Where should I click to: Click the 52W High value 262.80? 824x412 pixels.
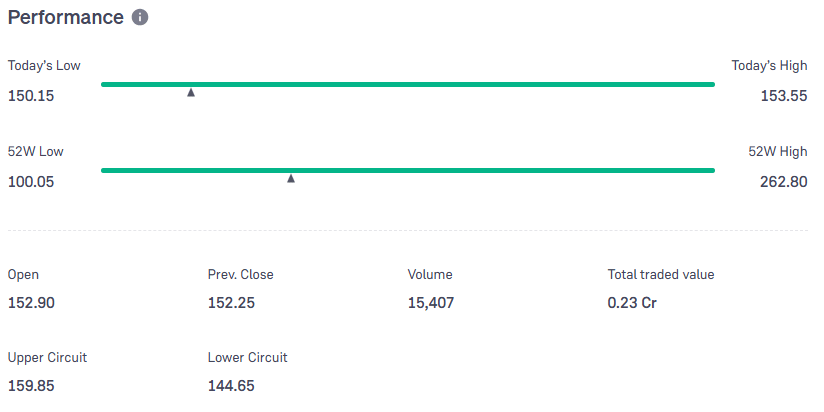[x=785, y=182]
